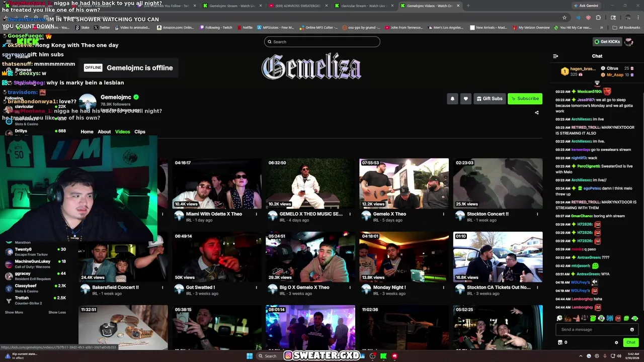Image resolution: width=644 pixels, height=362 pixels.
Task: Open the chat shop icon
Action: coord(560,342)
